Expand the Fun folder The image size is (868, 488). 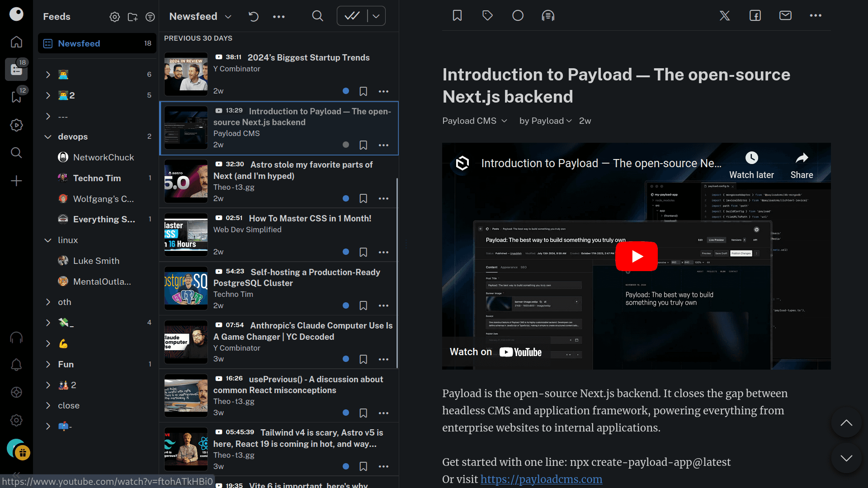(x=48, y=364)
